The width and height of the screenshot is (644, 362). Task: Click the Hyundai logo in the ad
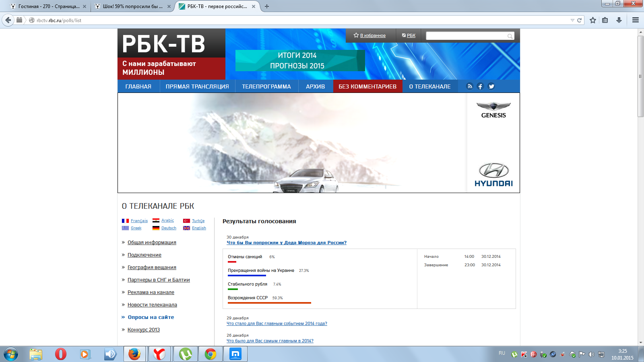click(493, 175)
